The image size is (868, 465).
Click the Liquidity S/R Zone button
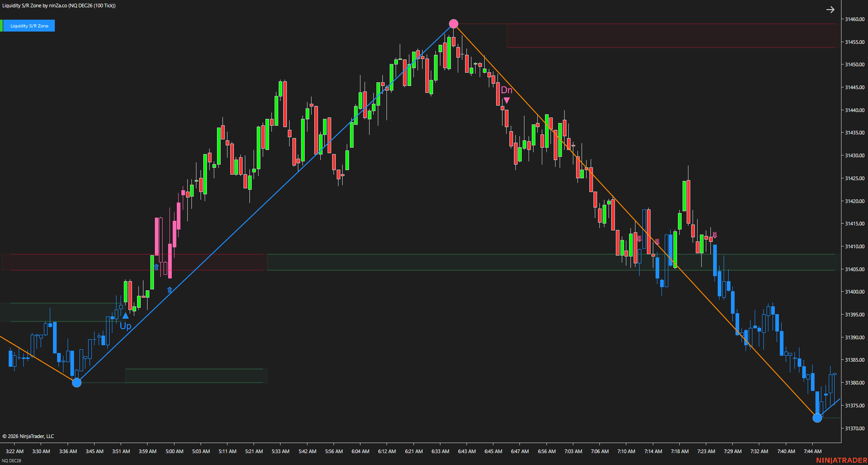pyautogui.click(x=29, y=26)
